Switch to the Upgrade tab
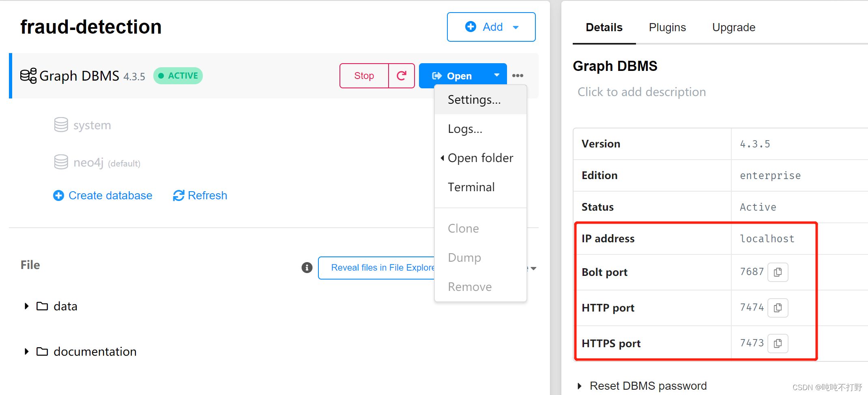Screen dimensions: 868x395 734,27
